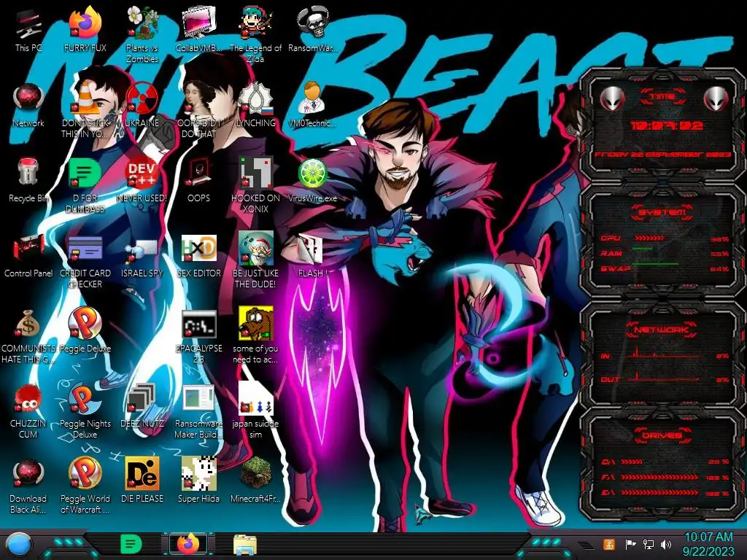747x560 pixels.
Task: Open the HOOKED ON XONIX game shortcut
Action: [x=255, y=184]
